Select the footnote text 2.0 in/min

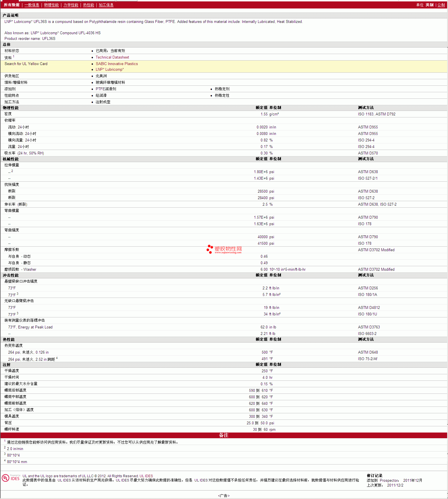coord(15,449)
